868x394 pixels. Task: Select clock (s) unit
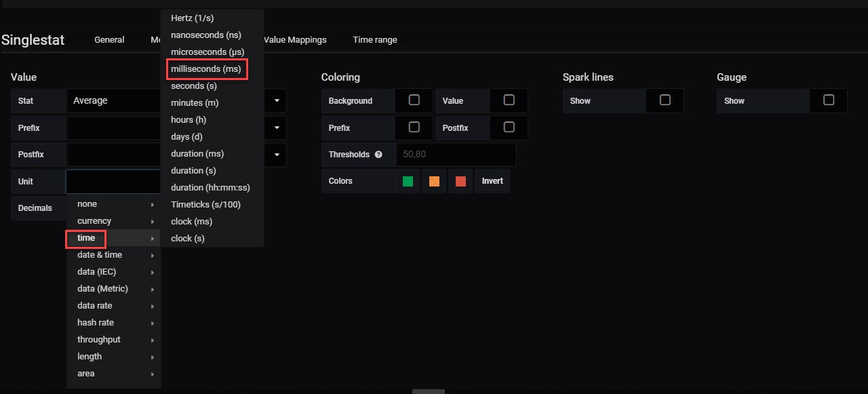212,239
